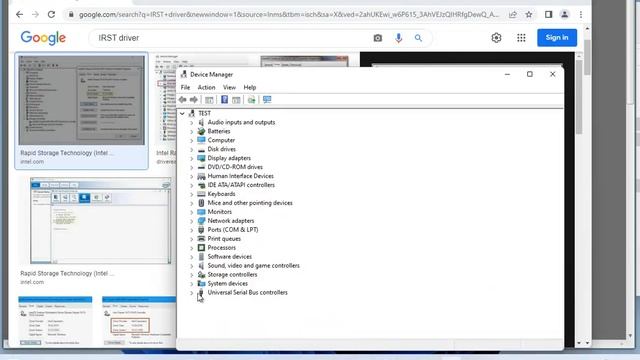The width and height of the screenshot is (640, 360).
Task: Select Human Interface Devices item
Action: 240,176
